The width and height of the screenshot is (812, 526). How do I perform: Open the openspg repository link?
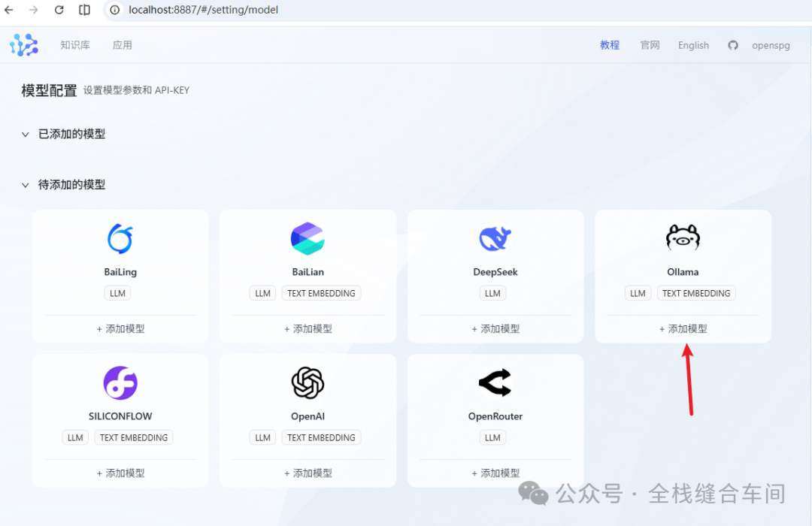click(771, 46)
